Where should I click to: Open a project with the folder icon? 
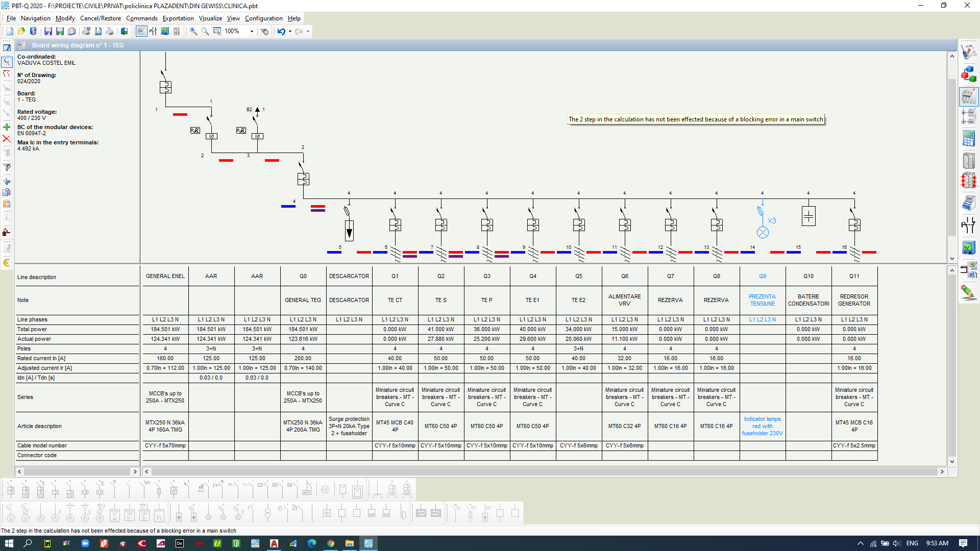21,31
